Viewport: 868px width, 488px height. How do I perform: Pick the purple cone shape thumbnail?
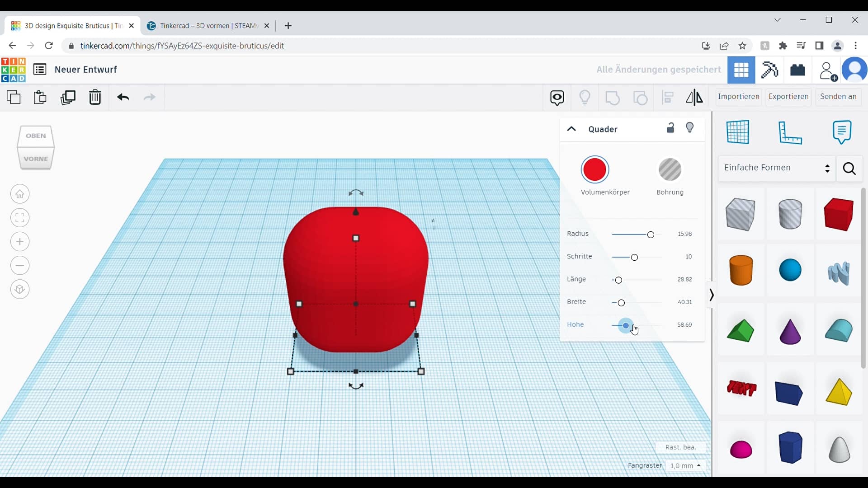click(790, 331)
